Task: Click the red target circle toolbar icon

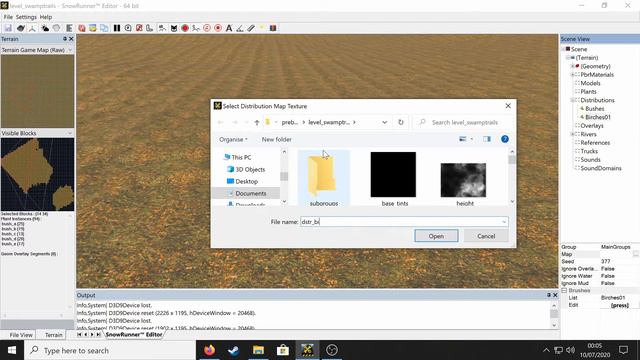Action: coord(218,28)
